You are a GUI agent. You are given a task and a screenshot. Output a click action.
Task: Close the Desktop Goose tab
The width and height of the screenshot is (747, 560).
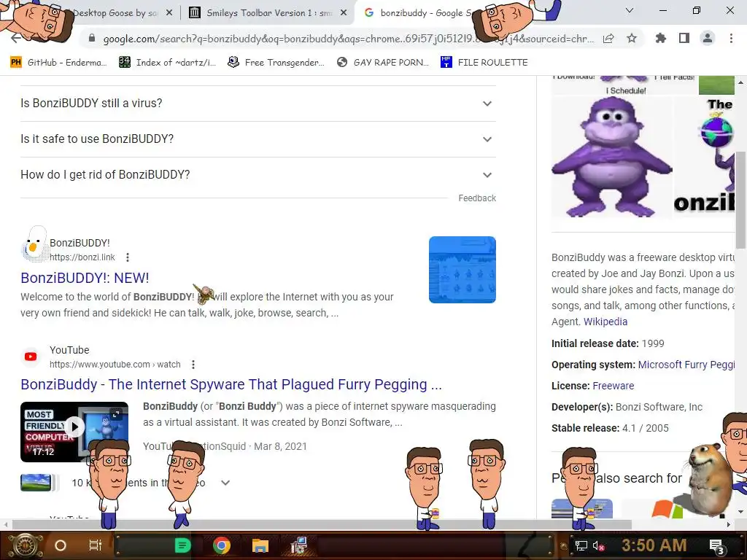tap(169, 13)
